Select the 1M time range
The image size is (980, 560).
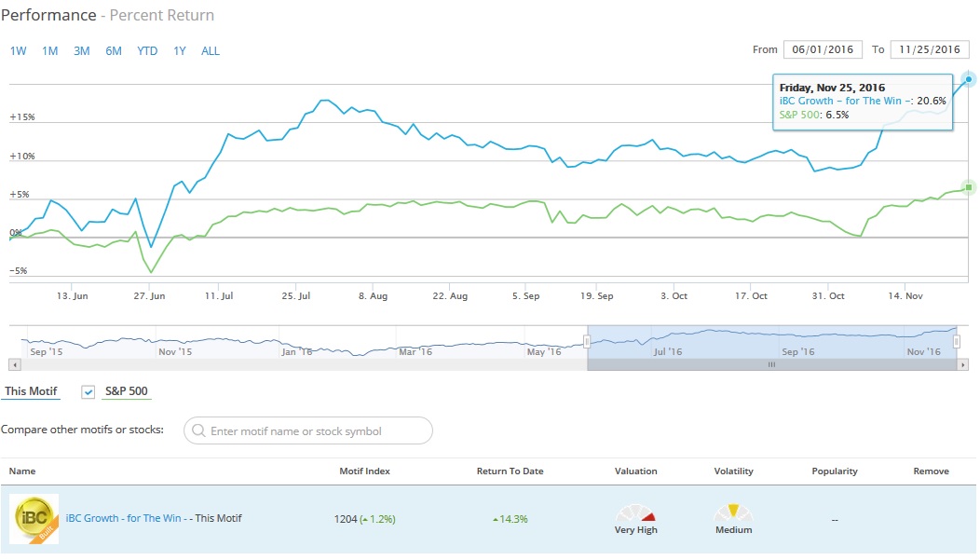point(50,51)
